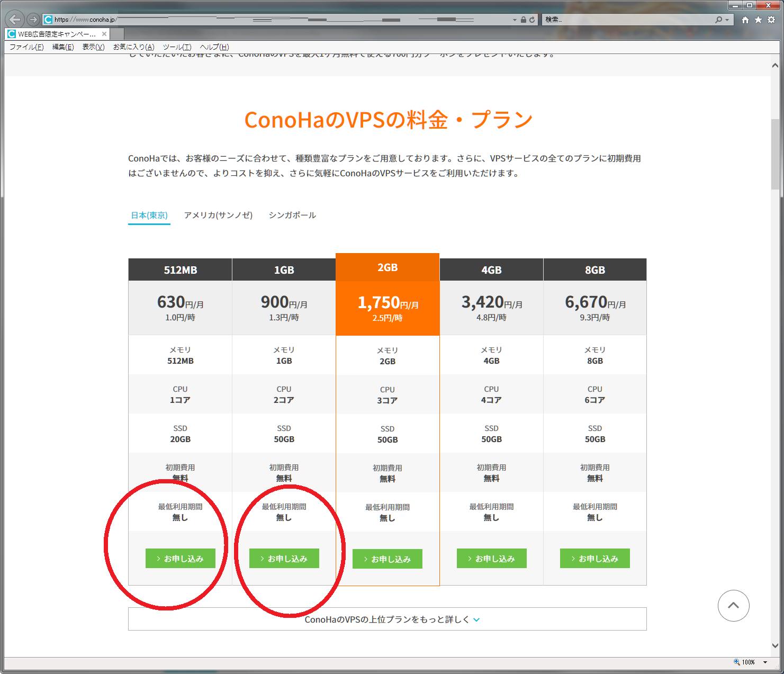Open the 編集(E) menu

pos(63,47)
